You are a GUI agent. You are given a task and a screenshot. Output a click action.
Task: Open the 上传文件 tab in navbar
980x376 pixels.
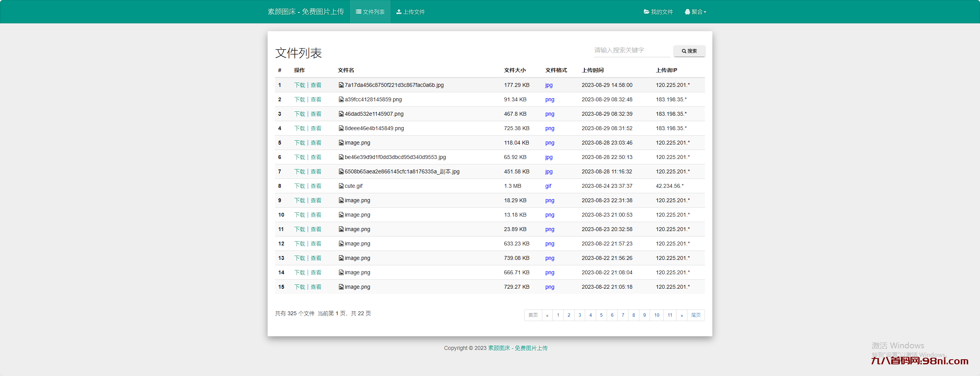point(410,12)
